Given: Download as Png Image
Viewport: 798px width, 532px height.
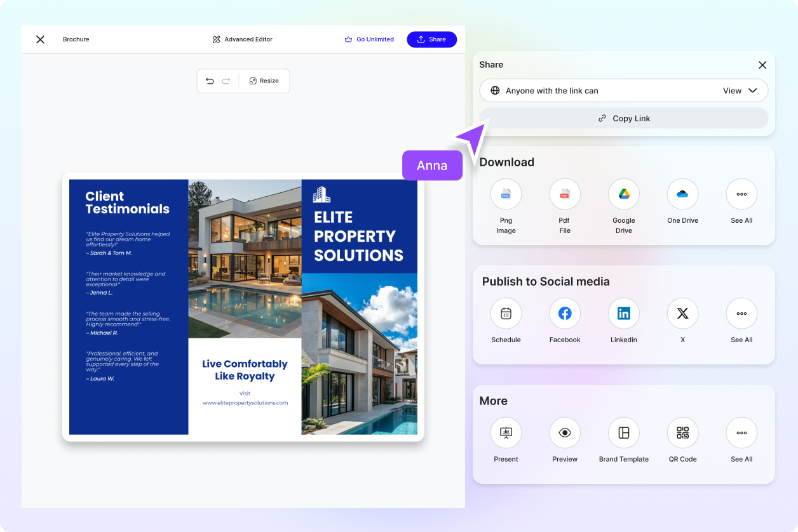Looking at the screenshot, I should point(506,194).
